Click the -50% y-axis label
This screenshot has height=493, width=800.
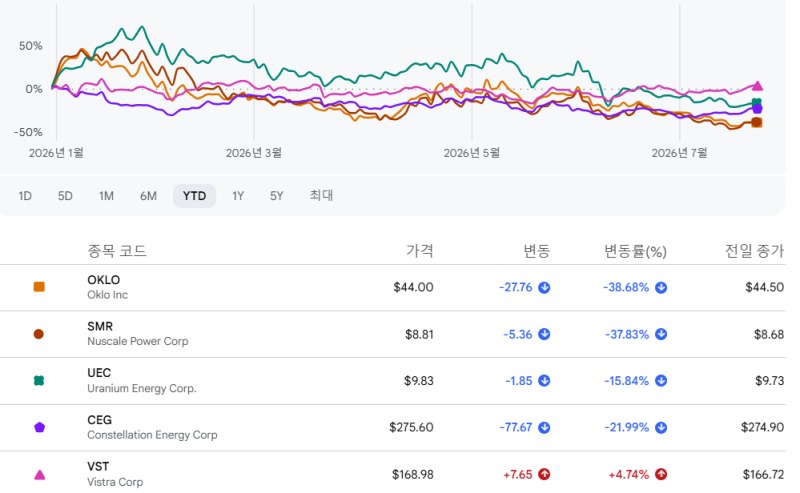pos(28,132)
